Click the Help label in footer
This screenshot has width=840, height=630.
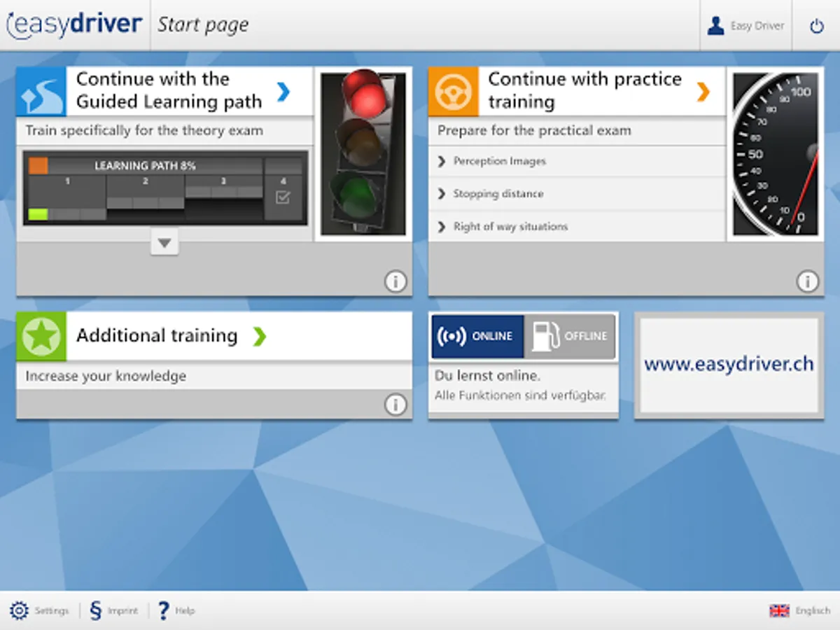(x=185, y=610)
